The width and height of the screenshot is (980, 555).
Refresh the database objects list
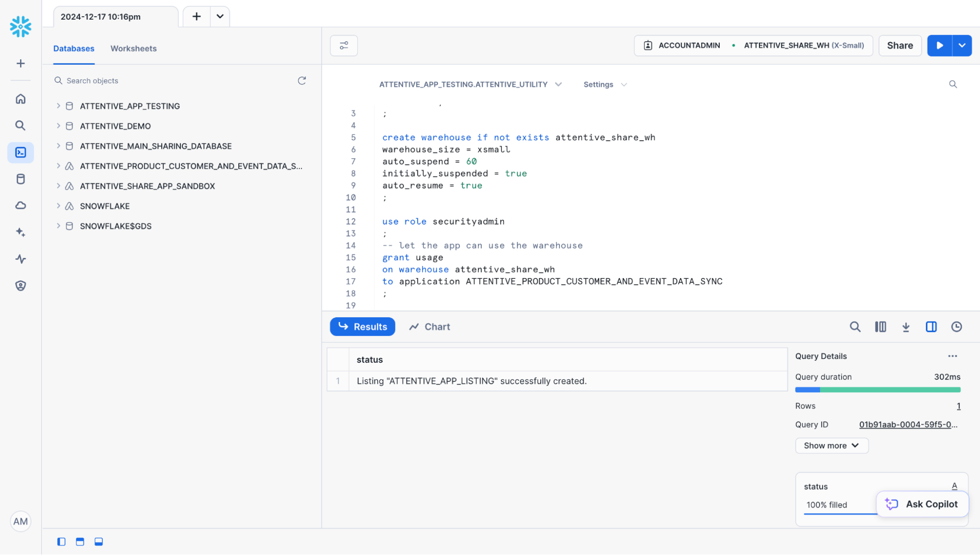(x=302, y=80)
